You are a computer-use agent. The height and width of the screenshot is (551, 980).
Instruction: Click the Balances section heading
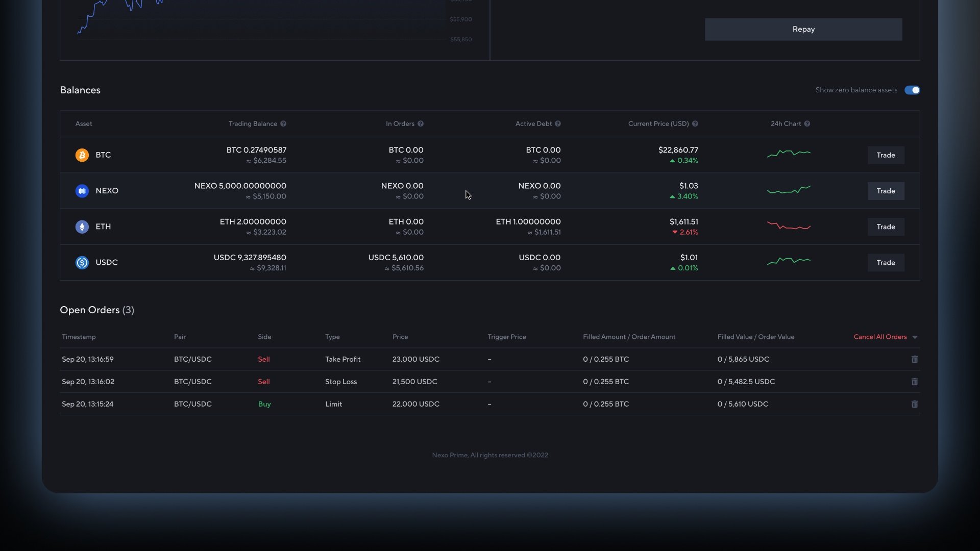pyautogui.click(x=80, y=90)
